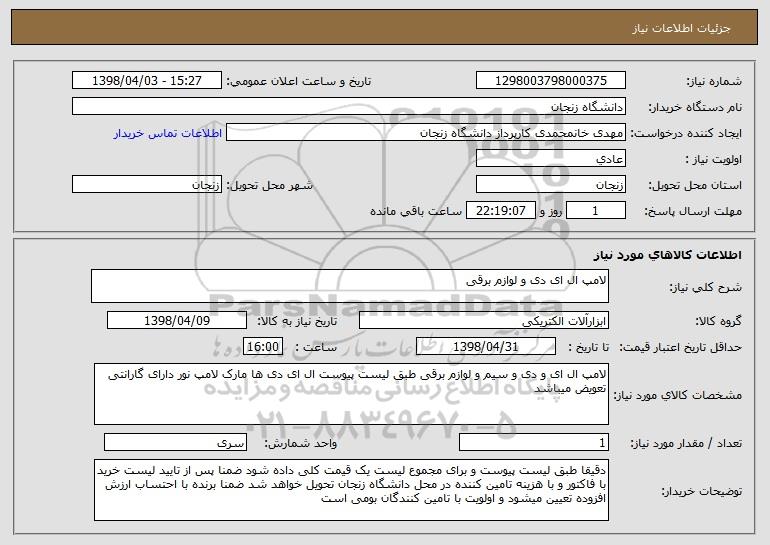This screenshot has height=545, width=770.
Task: Click the header title جزئیات اطلاعات نیاز
Action: point(681,28)
